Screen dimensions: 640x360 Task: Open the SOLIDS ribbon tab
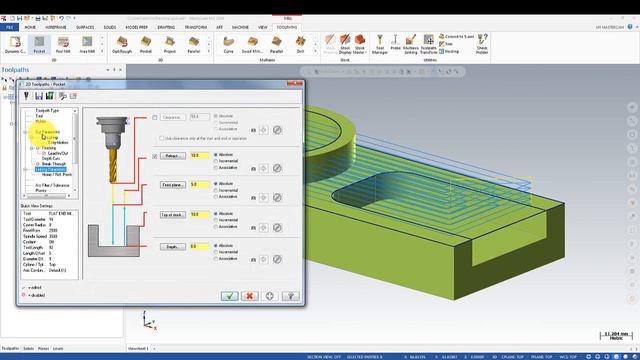tap(110, 27)
